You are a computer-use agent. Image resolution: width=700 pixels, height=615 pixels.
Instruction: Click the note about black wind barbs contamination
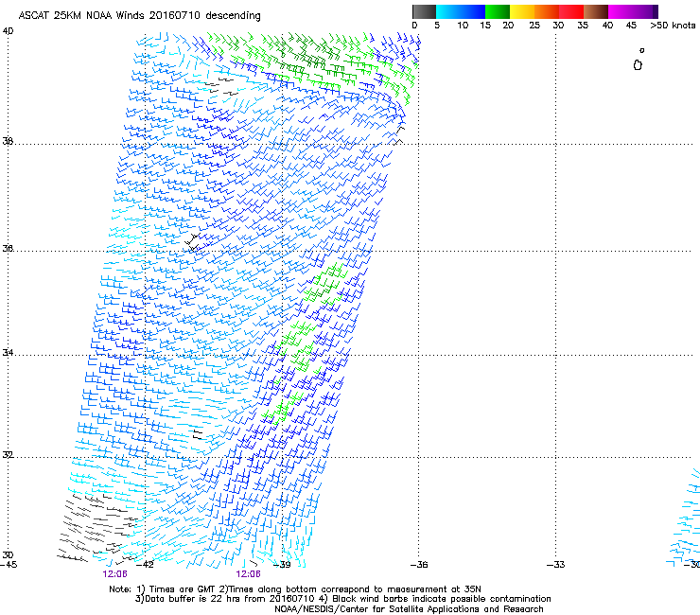[x=434, y=599]
